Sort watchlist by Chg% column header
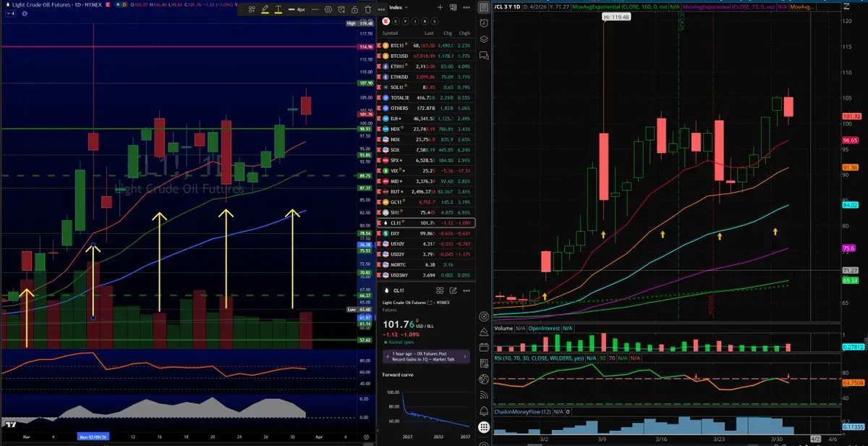 [x=464, y=33]
